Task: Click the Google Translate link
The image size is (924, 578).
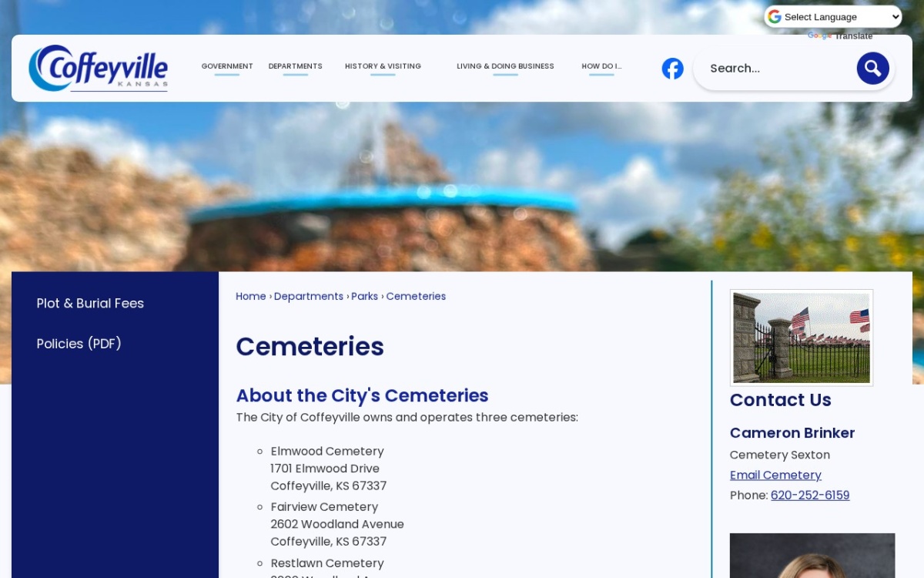Action: coord(840,36)
